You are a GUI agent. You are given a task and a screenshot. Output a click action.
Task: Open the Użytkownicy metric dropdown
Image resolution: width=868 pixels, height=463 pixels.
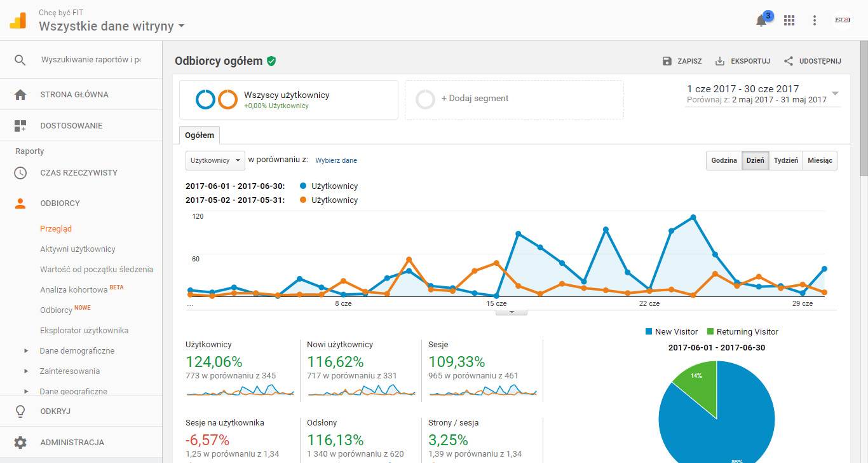pos(215,160)
